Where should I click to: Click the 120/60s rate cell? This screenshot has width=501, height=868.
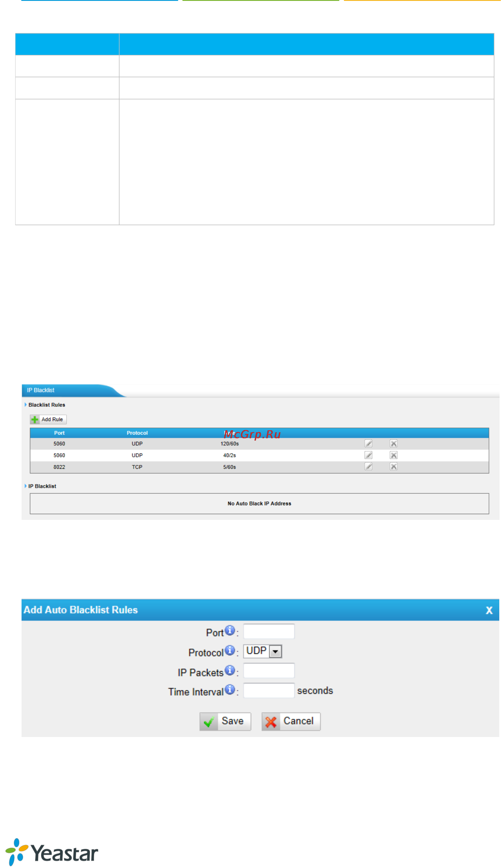[x=230, y=443]
